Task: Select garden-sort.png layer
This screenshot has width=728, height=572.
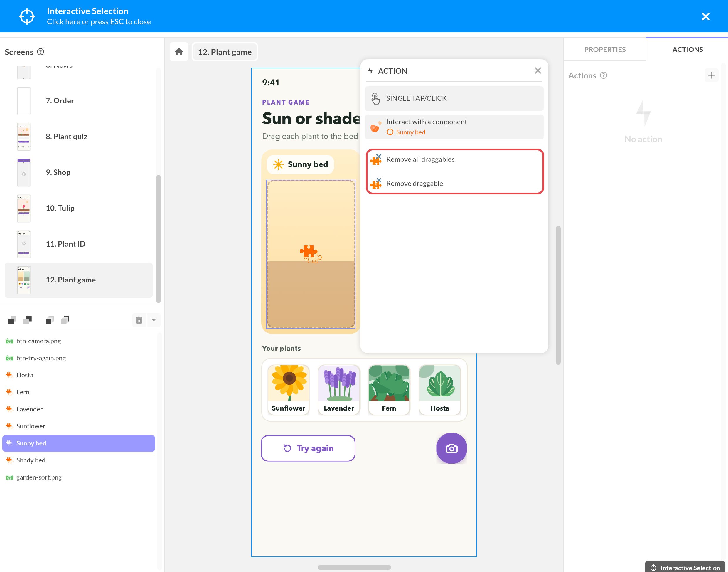Action: [x=79, y=477]
